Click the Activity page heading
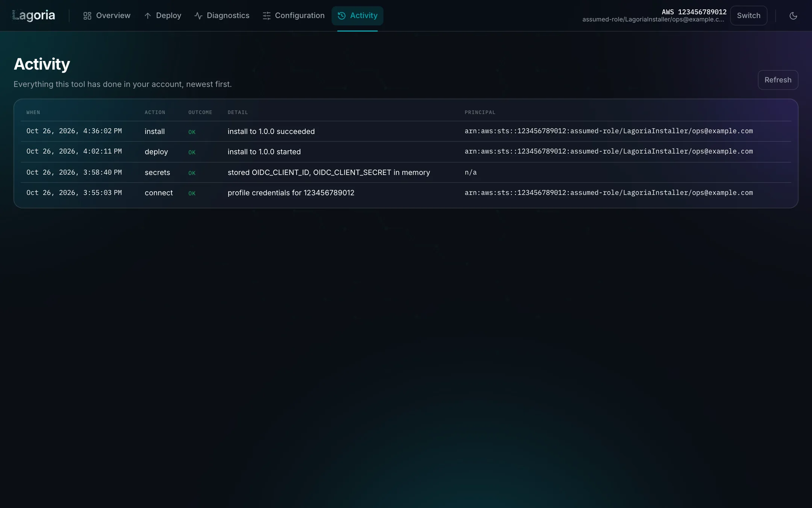 tap(42, 64)
